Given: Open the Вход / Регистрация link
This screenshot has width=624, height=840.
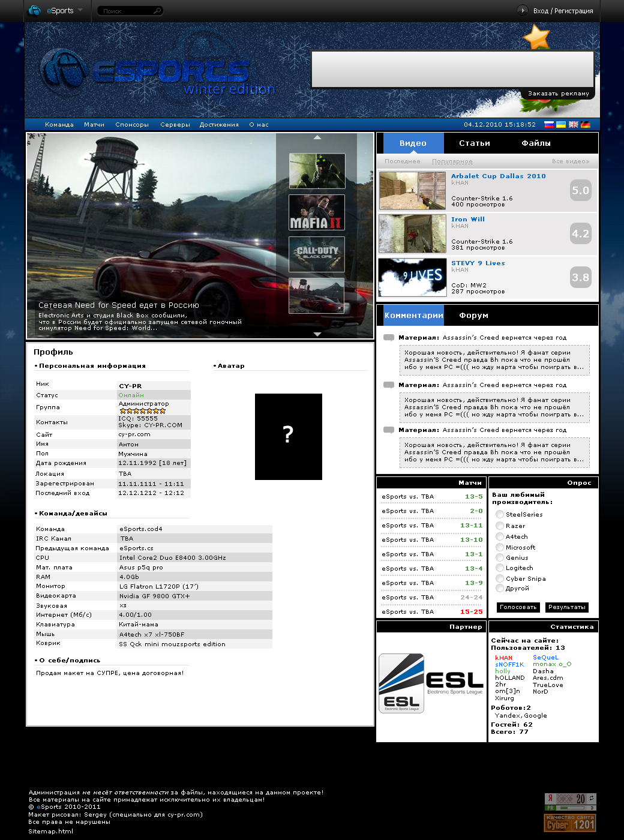Looking at the screenshot, I should click(563, 11).
